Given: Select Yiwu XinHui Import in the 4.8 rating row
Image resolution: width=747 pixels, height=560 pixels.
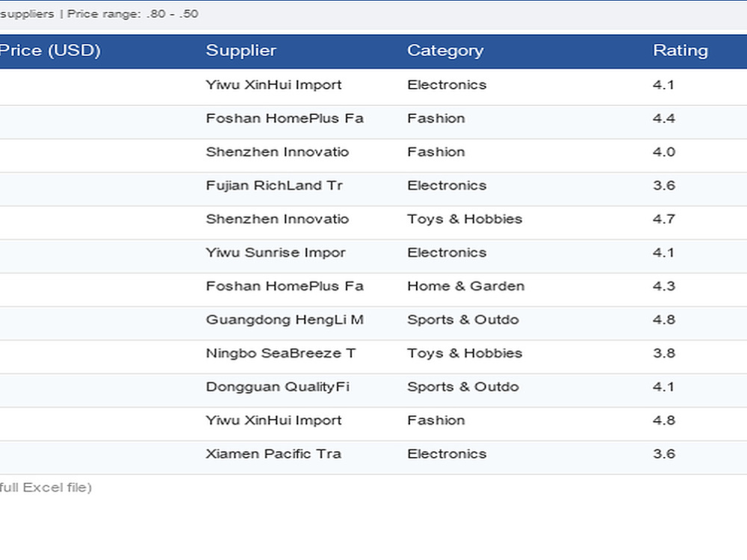Looking at the screenshot, I should pos(274,420).
